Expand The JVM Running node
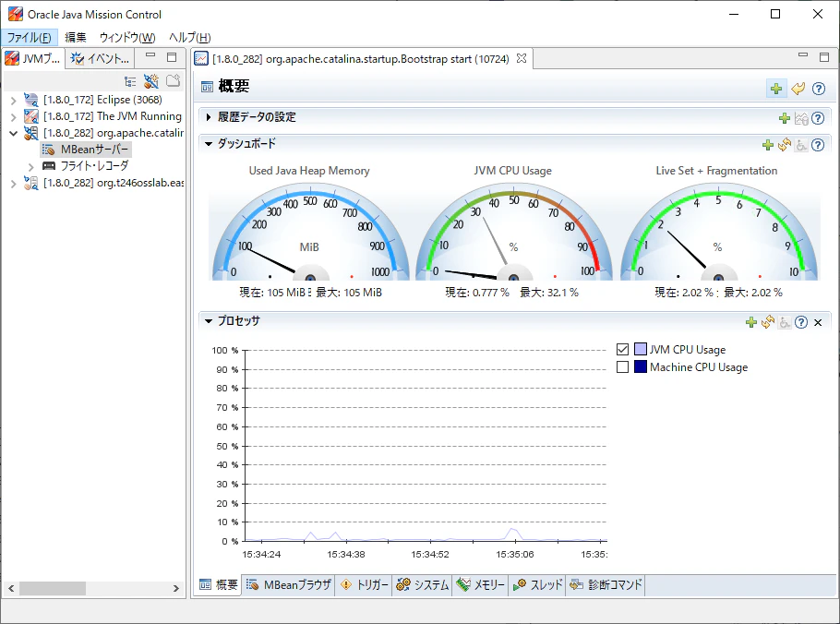This screenshot has height=624, width=840. point(14,116)
